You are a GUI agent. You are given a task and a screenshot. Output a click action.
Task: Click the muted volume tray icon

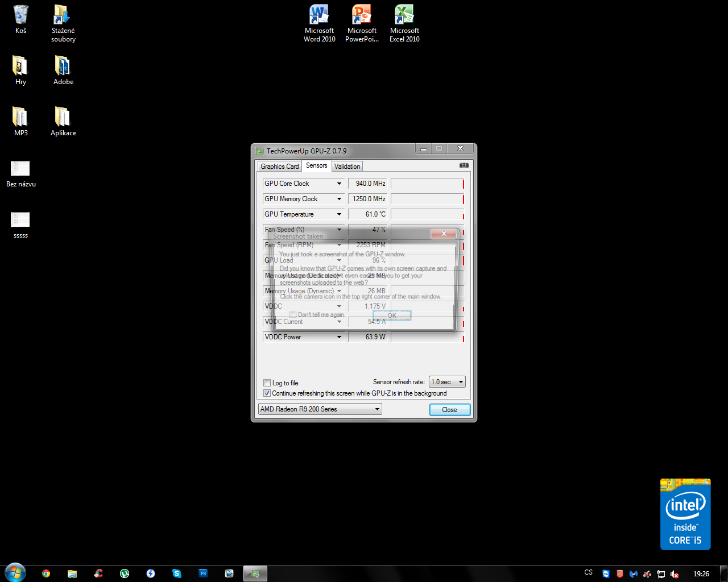click(675, 574)
